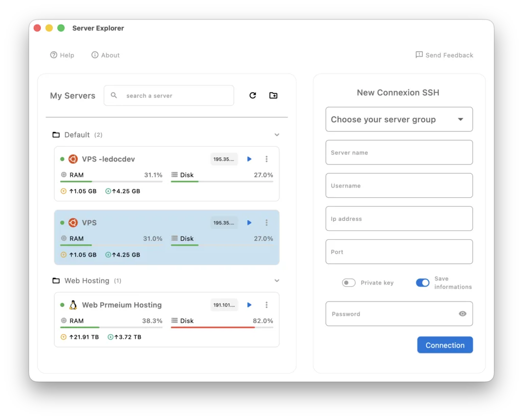523x420 pixels.
Task: Click the Linux penguin icon on Web Prmeium Hosting
Action: click(x=72, y=305)
